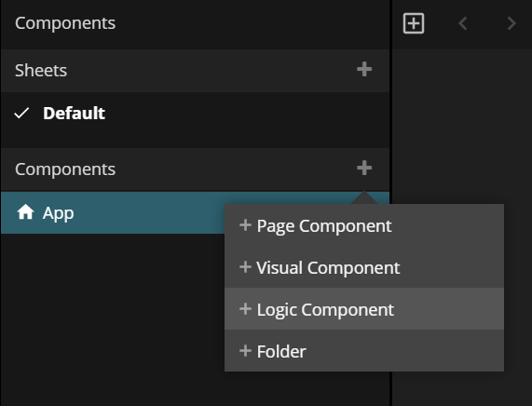Screen dimensions: 532x406
Task: Click the back arrow in top toolbar
Action: click(463, 23)
